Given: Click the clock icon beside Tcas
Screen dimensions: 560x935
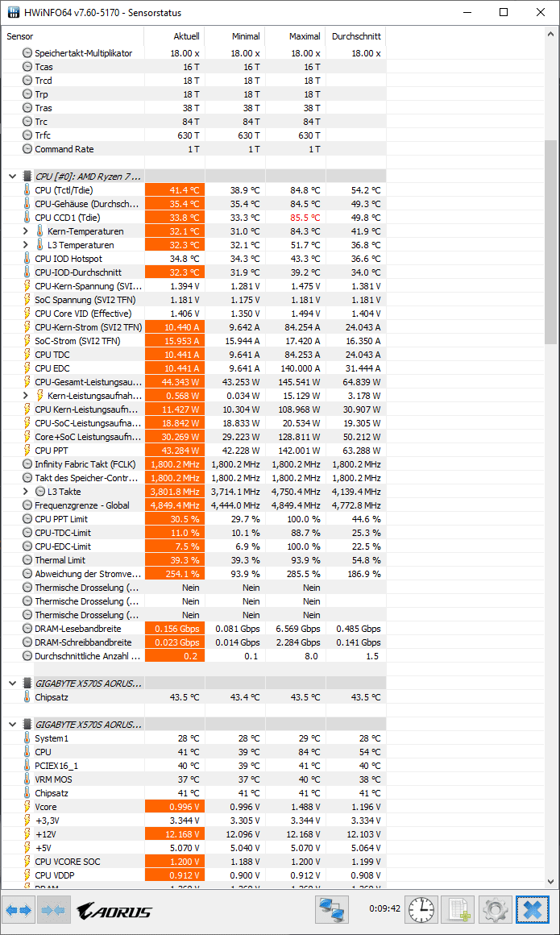Looking at the screenshot, I should pos(27,67).
